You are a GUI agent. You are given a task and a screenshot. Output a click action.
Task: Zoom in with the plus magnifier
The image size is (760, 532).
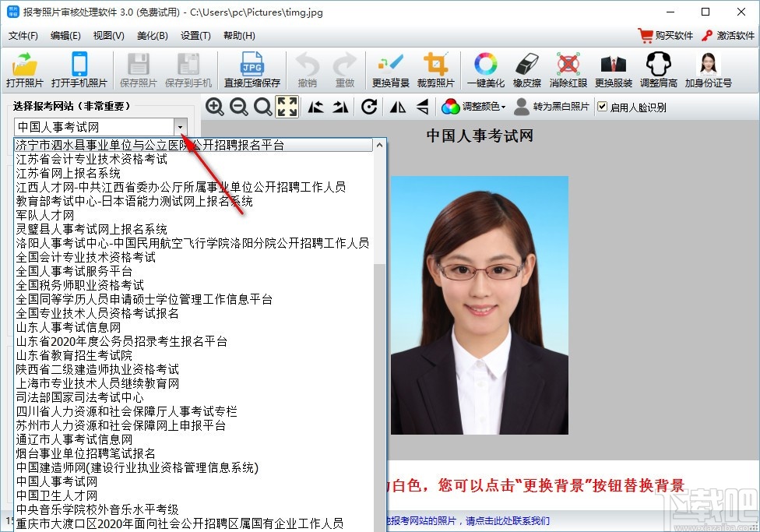pos(214,107)
